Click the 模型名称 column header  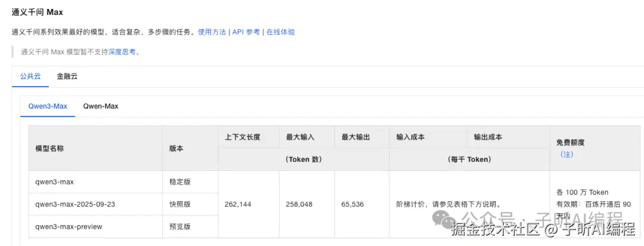(49, 148)
